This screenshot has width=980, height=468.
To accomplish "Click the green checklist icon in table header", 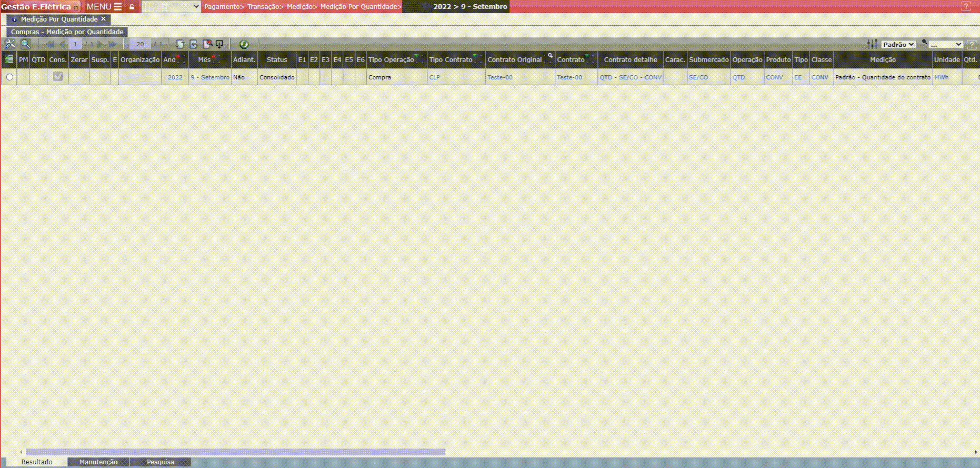I will point(9,59).
